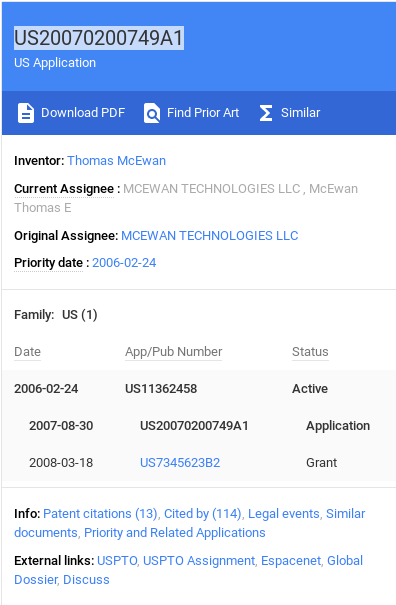Open granted patent US7345623B2 link
Screen dimensions: 396x605
point(180,462)
